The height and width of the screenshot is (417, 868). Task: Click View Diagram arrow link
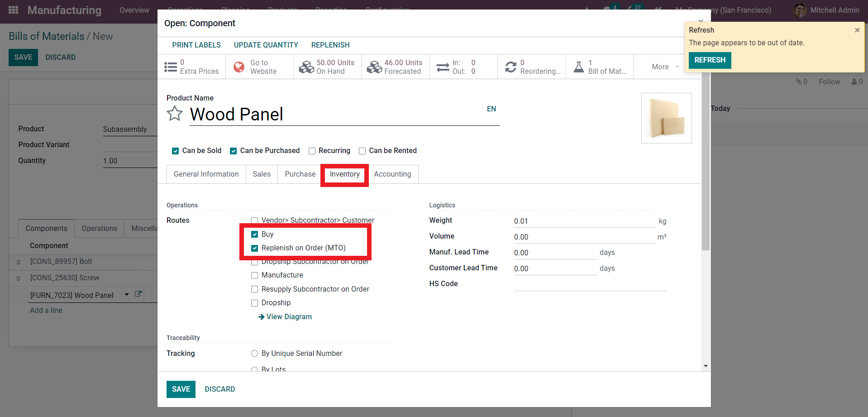coord(285,316)
